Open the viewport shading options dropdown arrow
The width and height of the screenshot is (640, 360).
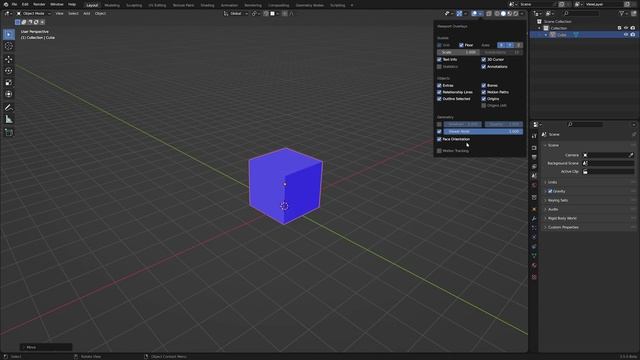[522, 13]
